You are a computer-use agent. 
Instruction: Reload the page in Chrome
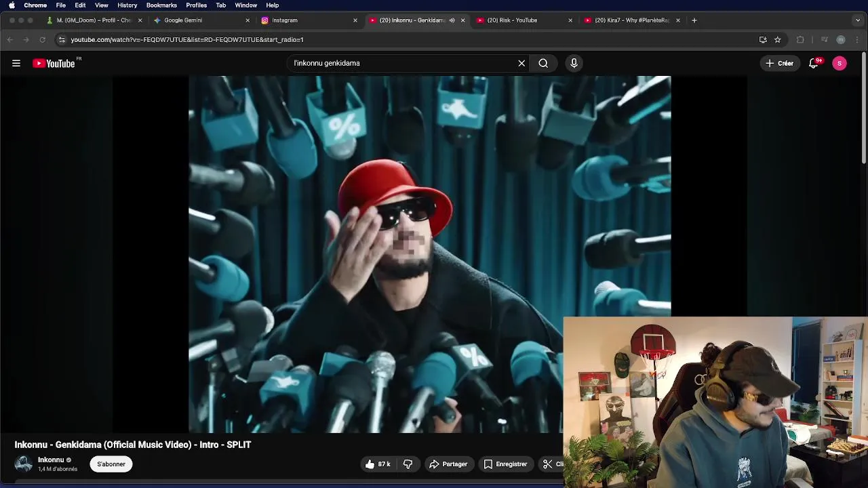click(x=42, y=39)
